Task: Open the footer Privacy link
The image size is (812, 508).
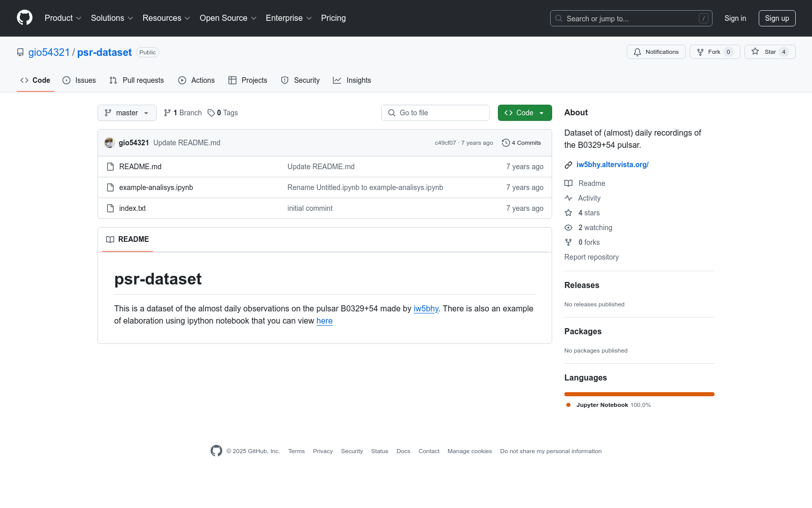Action: pos(323,451)
